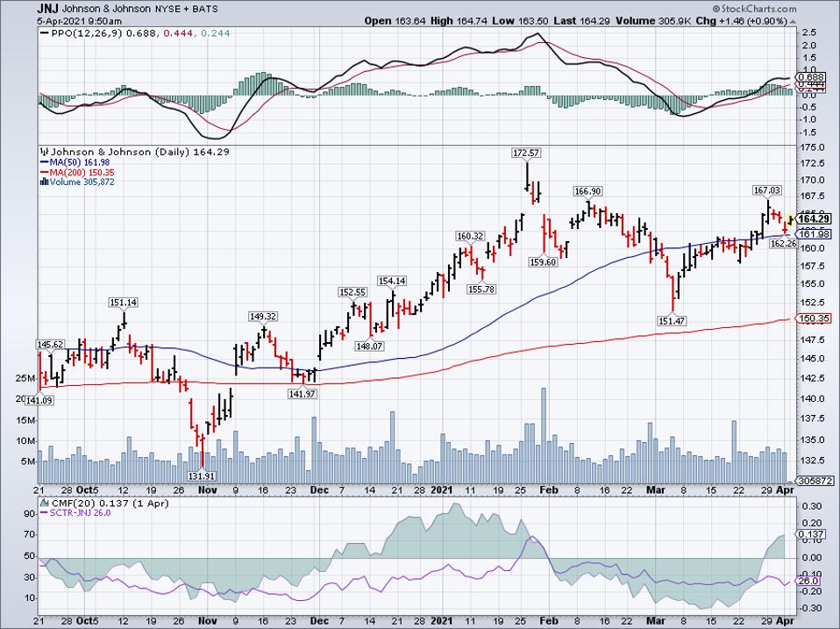
Task: Click the 151.47 March low label
Action: [x=672, y=321]
